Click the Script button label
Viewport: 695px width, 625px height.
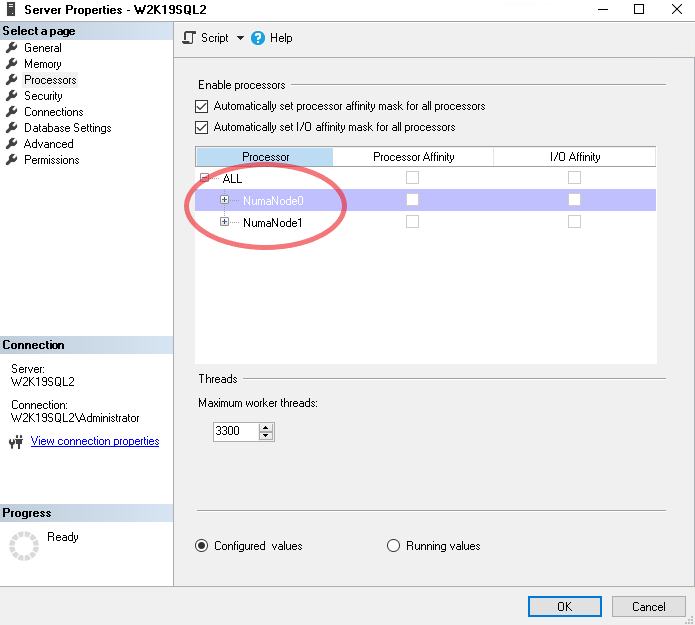pos(215,38)
